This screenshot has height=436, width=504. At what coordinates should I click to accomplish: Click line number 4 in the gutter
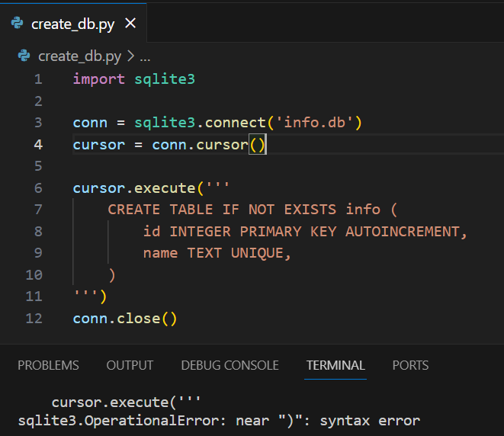[x=38, y=145]
